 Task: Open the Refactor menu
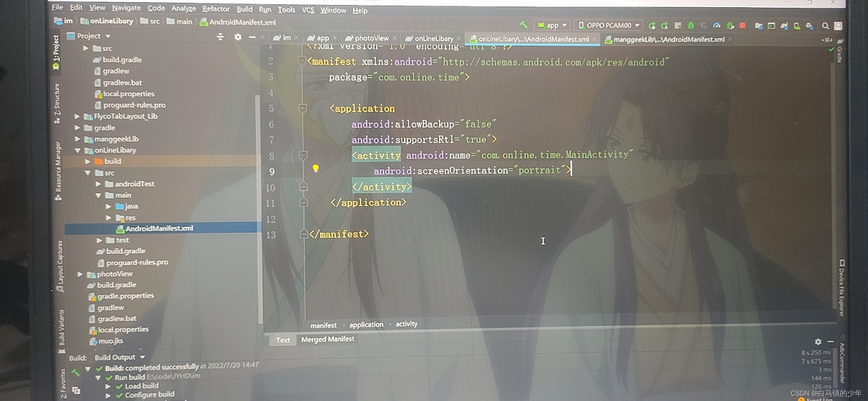(216, 9)
